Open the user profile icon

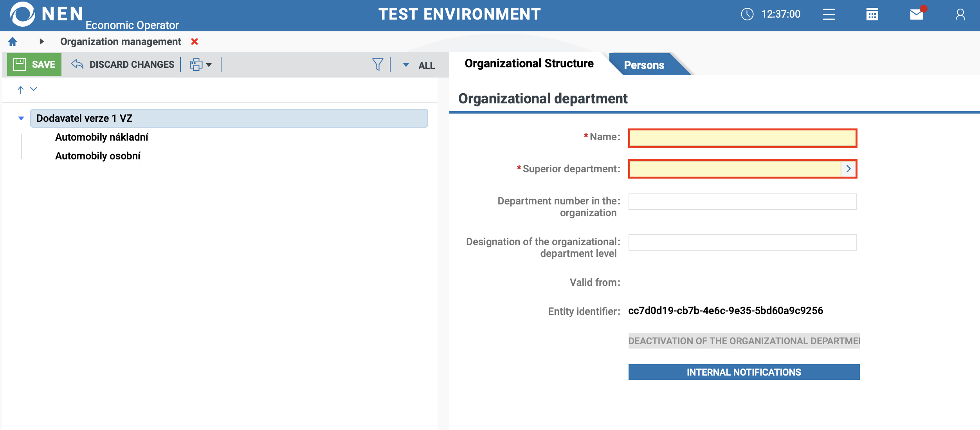[x=960, y=14]
